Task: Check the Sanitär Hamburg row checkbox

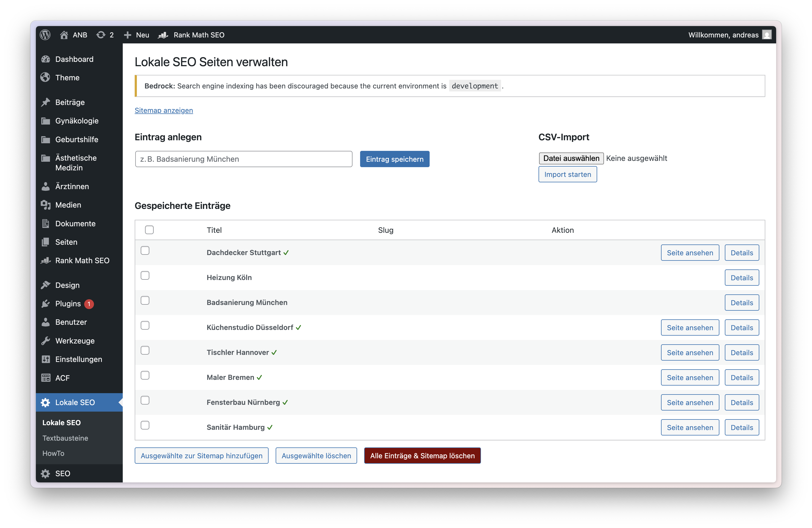Action: click(x=145, y=425)
